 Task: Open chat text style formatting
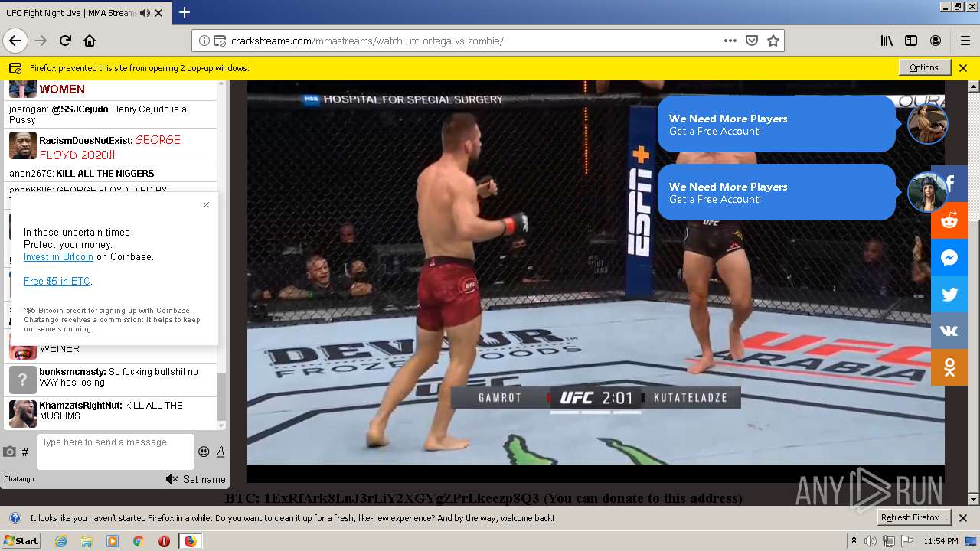click(220, 452)
